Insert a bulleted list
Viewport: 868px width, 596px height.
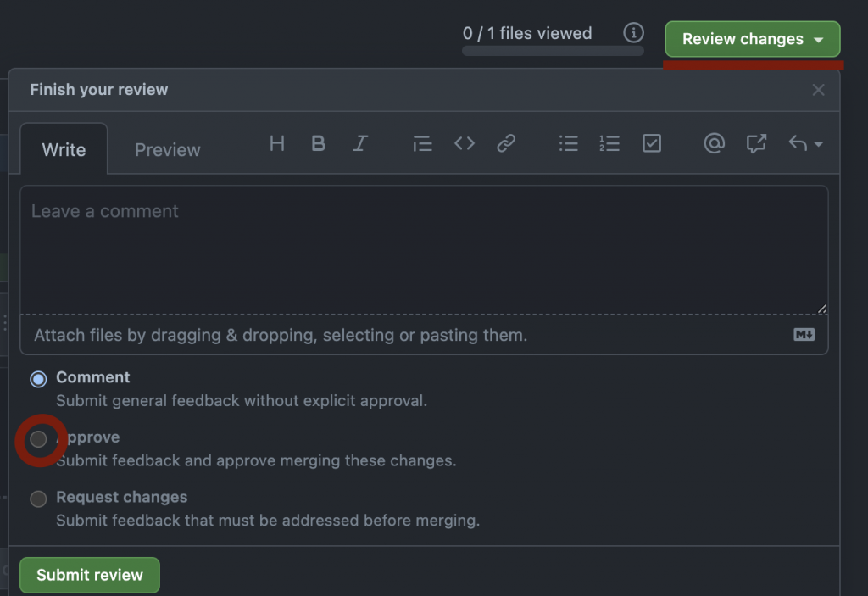[569, 143]
